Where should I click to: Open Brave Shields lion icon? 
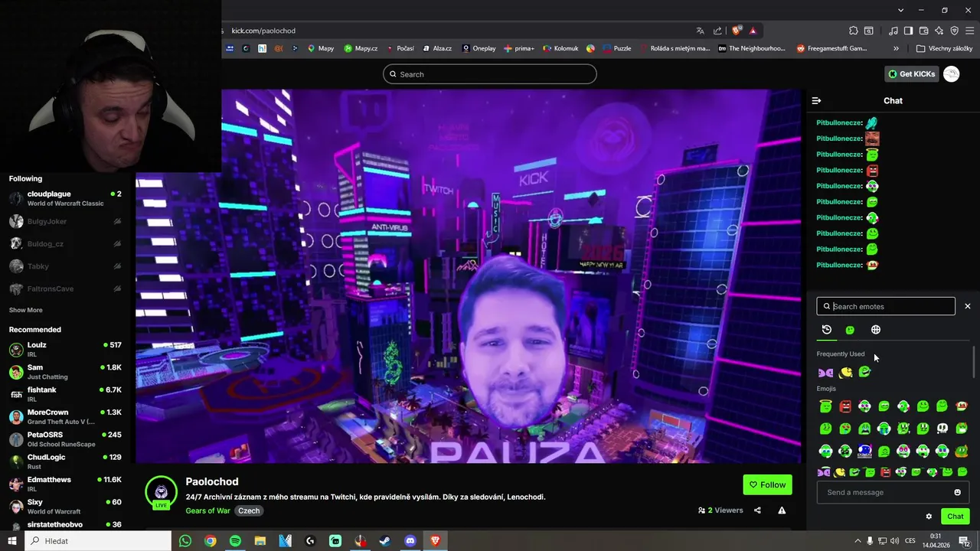(x=737, y=31)
